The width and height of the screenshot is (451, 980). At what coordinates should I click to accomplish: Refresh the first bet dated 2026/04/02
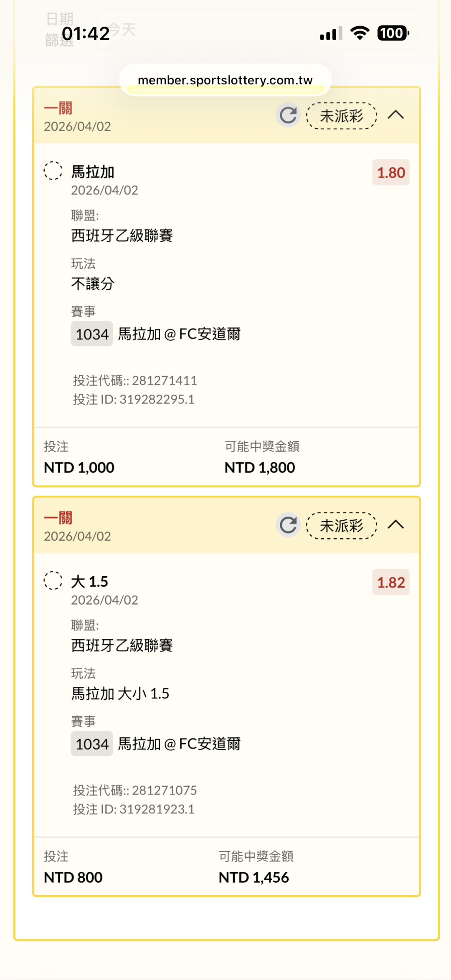point(288,115)
